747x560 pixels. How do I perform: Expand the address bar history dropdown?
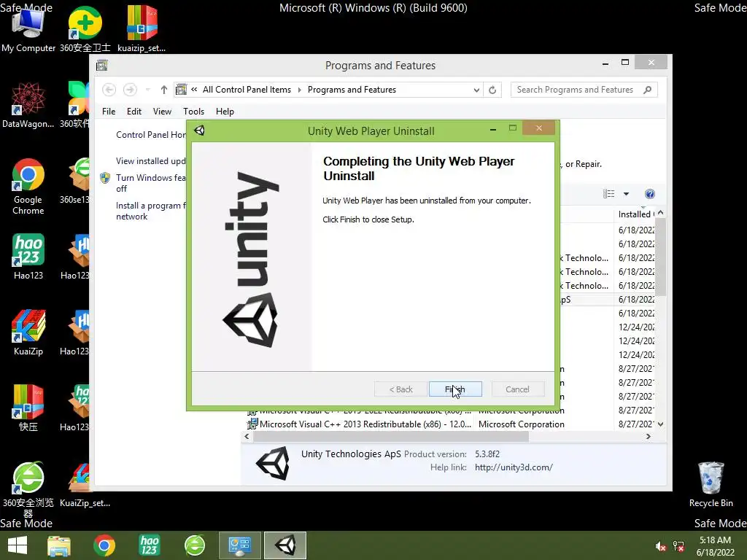[x=476, y=90]
